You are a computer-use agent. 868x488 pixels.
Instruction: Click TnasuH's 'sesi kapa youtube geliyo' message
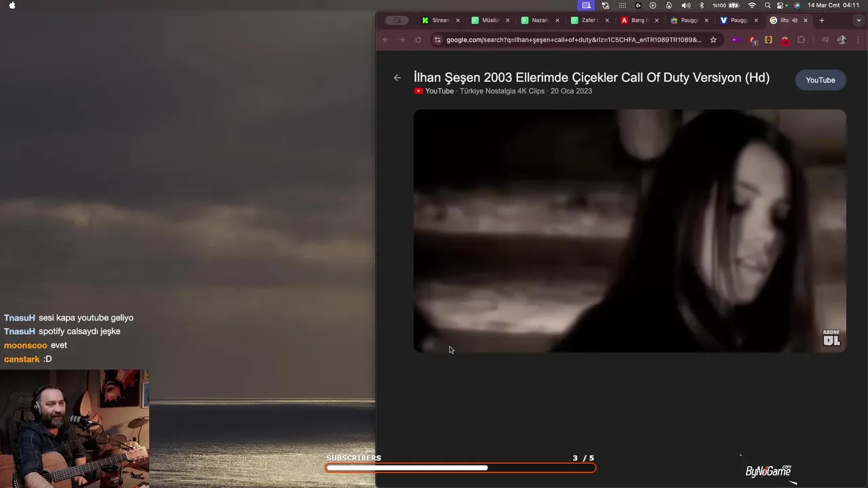point(85,318)
